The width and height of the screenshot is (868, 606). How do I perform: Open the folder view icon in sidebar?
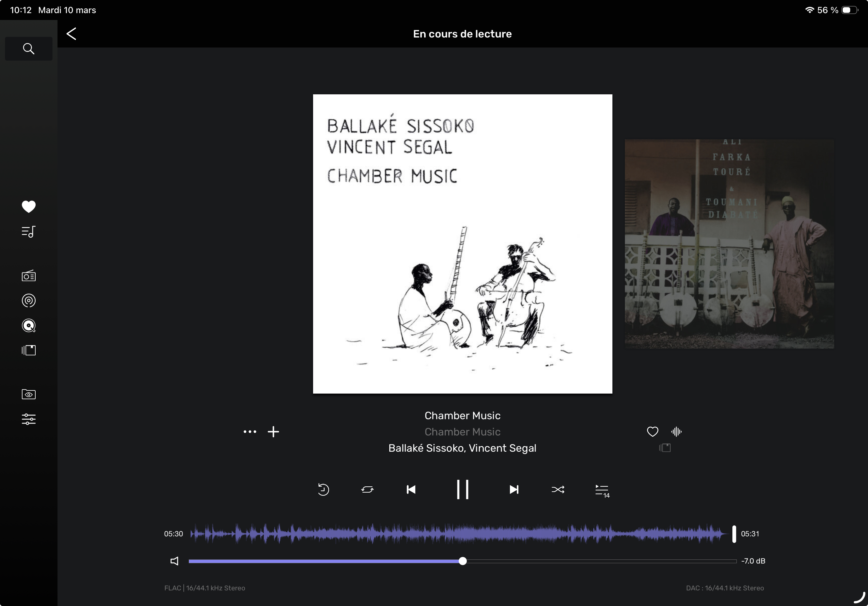(28, 394)
